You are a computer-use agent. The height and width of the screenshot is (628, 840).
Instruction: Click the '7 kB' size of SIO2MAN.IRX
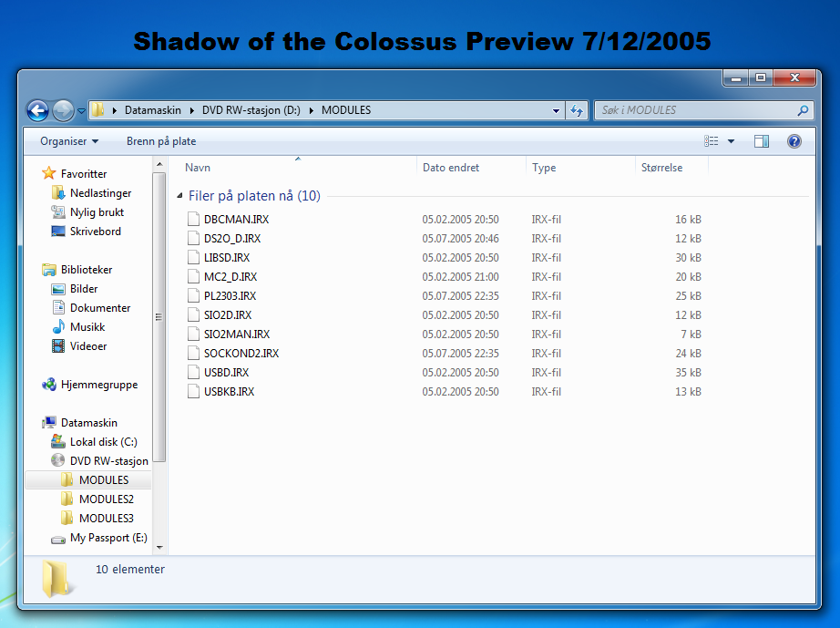[x=691, y=335]
